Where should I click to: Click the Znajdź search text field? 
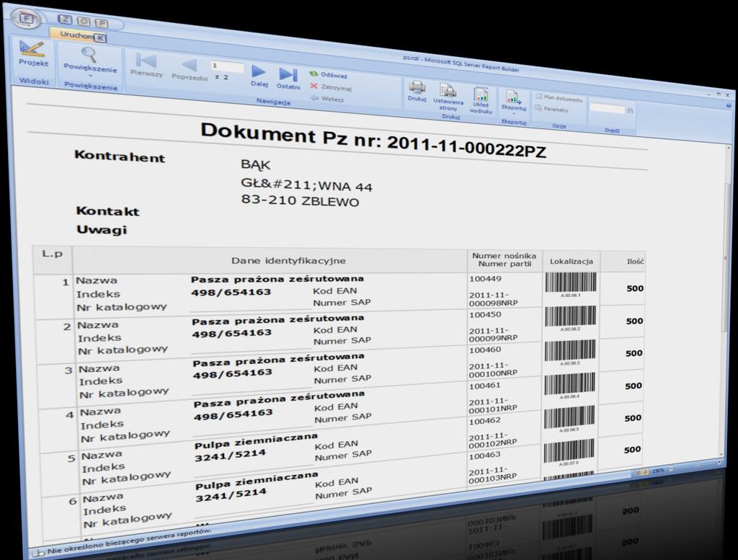pyautogui.click(x=608, y=108)
